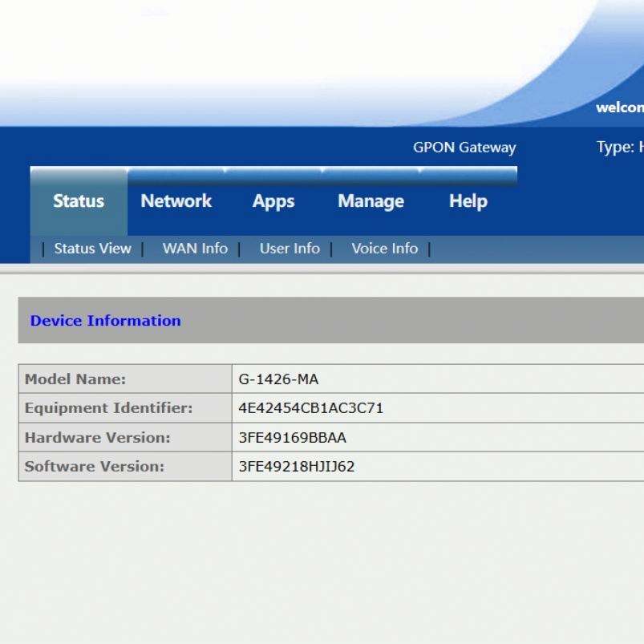The image size is (644, 644).
Task: Select the equipment identifier value 4E42454CB1AC3C71
Action: pos(311,408)
